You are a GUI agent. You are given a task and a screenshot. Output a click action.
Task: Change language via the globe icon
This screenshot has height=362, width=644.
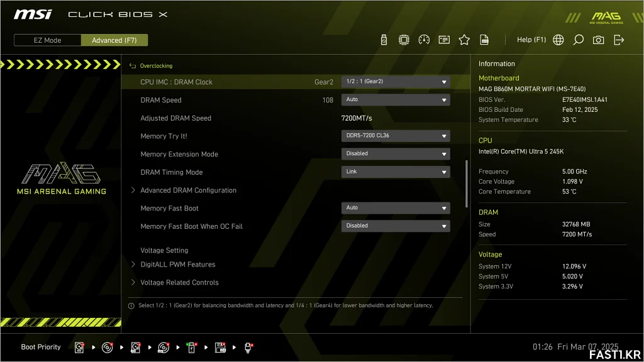pos(558,40)
